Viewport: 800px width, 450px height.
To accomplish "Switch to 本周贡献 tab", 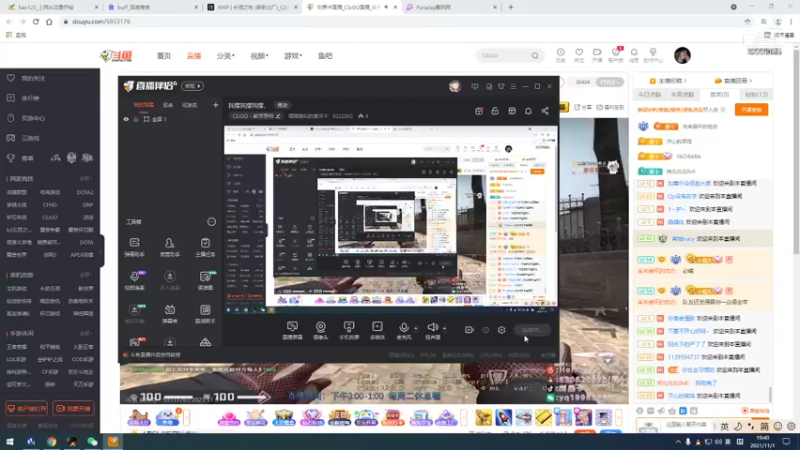I will coord(683,94).
